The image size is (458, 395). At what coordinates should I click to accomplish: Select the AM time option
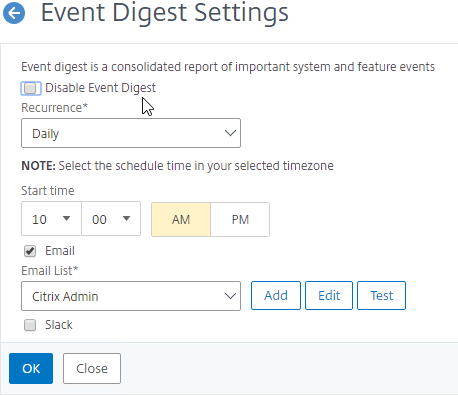(x=181, y=219)
